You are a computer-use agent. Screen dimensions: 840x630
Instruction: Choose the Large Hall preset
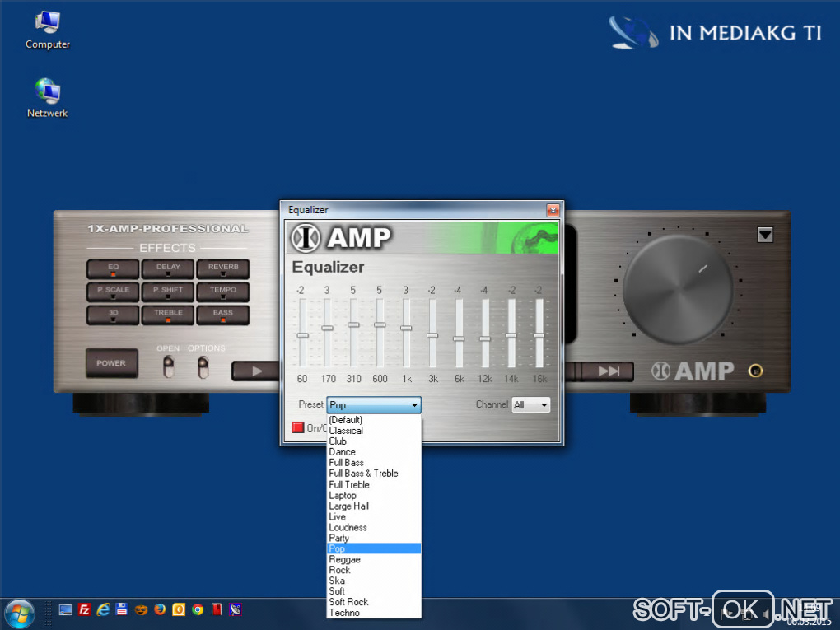point(374,506)
